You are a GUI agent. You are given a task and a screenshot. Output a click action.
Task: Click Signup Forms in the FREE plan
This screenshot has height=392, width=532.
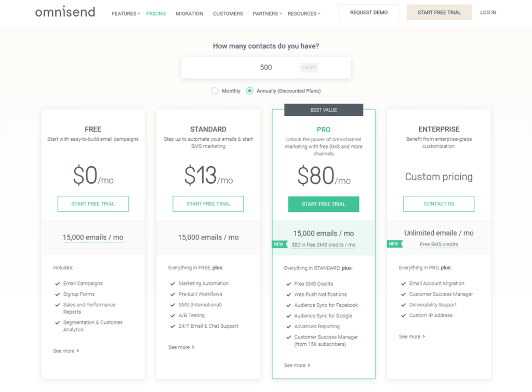(x=79, y=294)
